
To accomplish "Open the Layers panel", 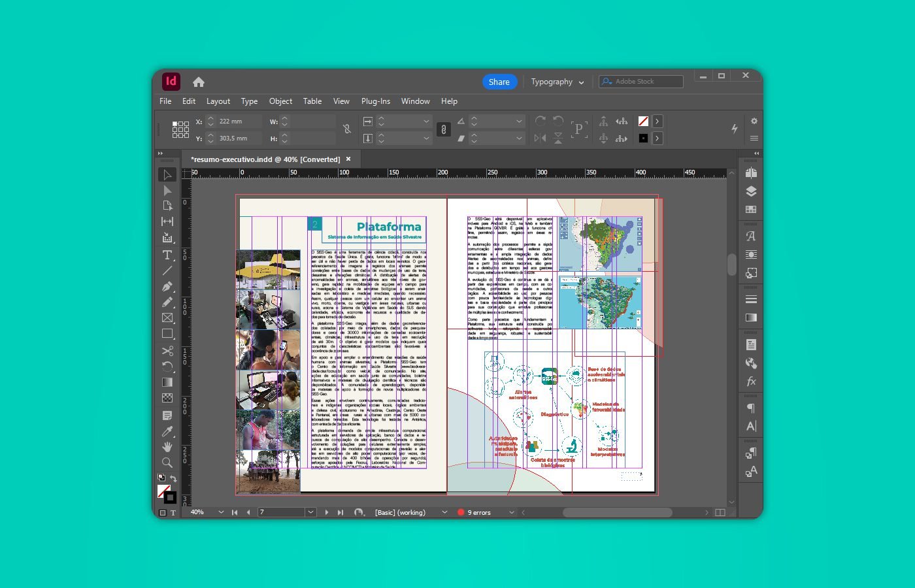I will coord(751,191).
